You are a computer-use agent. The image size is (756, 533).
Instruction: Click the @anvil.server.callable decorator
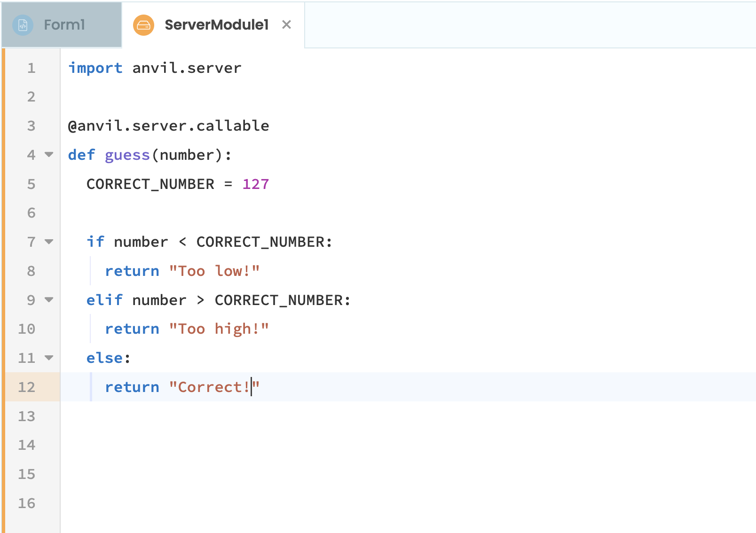click(168, 126)
